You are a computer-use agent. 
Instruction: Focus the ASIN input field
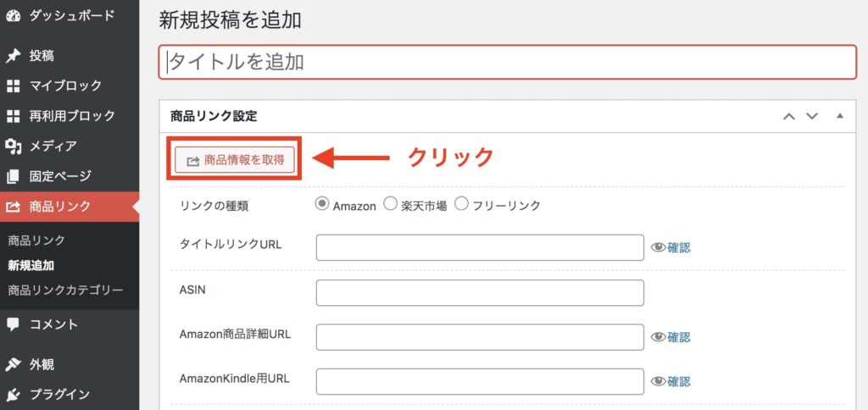tap(480, 293)
